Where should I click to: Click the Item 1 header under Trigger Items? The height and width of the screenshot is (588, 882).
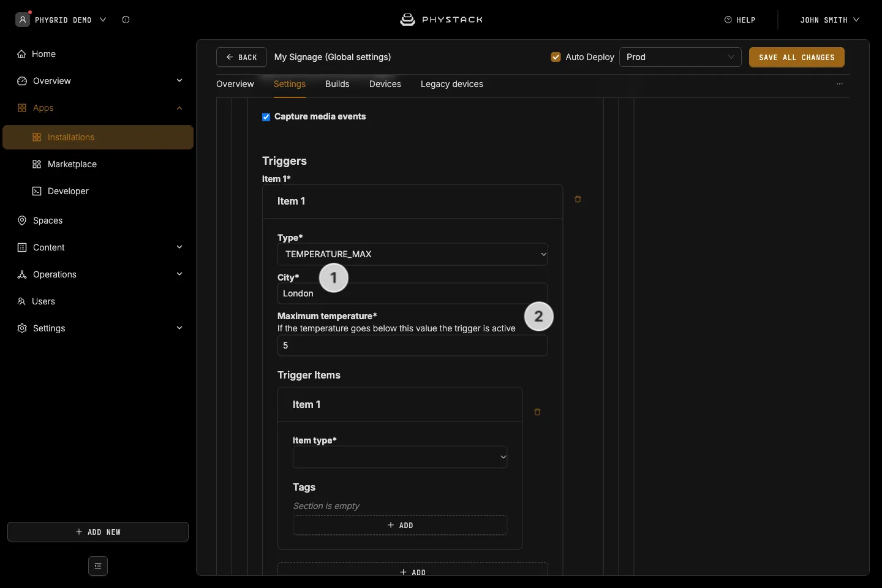pyautogui.click(x=400, y=404)
